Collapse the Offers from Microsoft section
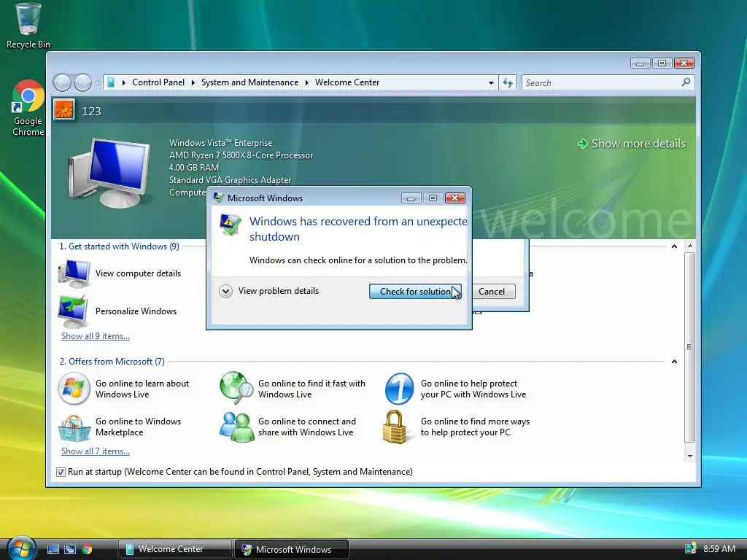 [x=674, y=362]
